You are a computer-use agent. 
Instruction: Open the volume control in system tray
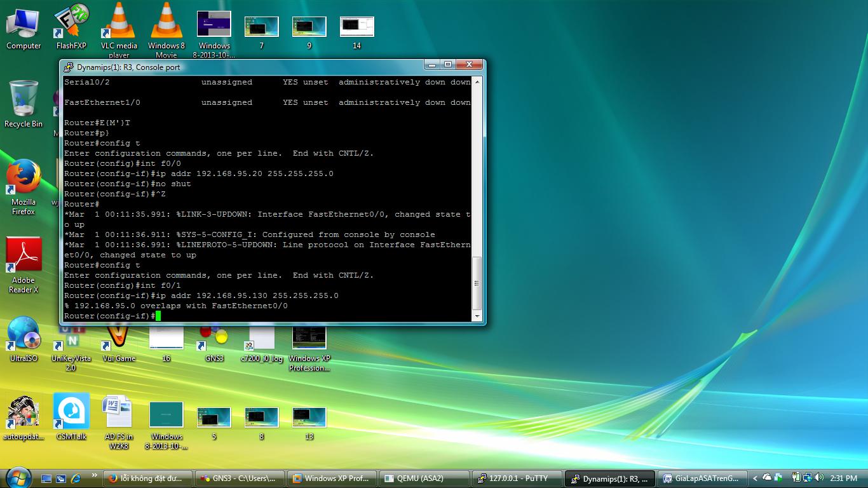(818, 478)
